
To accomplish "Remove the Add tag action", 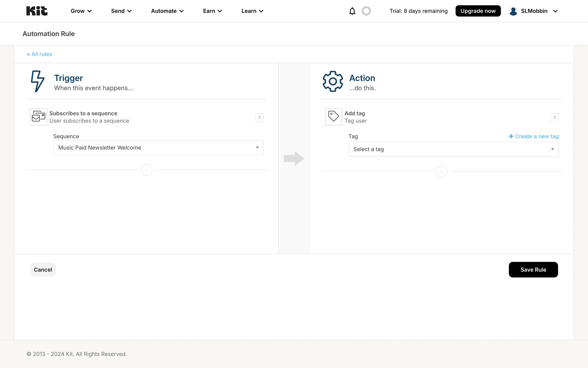I will [x=554, y=117].
